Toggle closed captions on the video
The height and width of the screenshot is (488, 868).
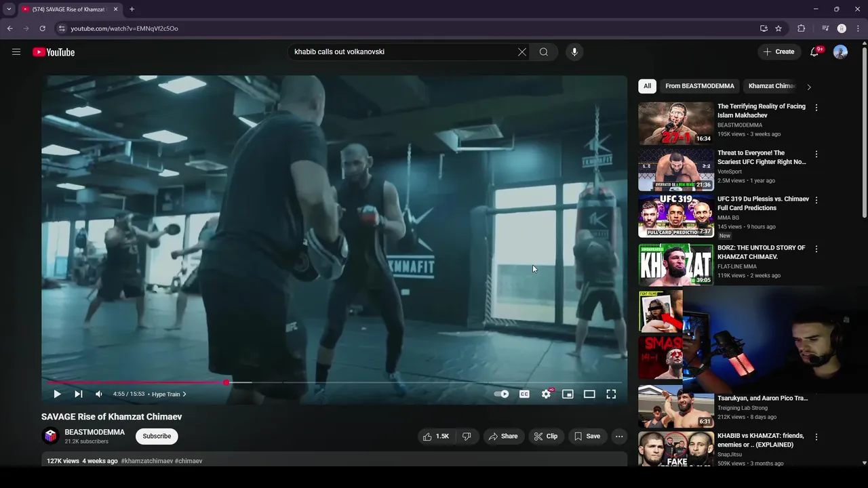(x=524, y=394)
